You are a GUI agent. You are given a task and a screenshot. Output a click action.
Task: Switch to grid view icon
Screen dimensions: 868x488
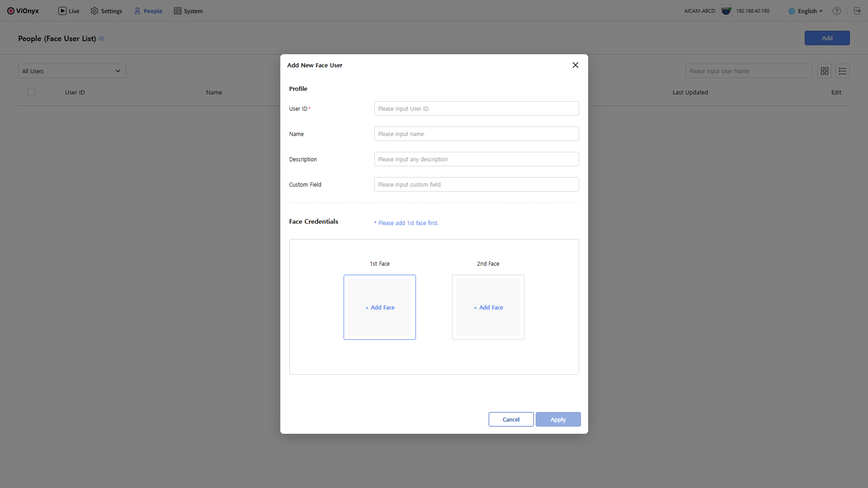(825, 71)
